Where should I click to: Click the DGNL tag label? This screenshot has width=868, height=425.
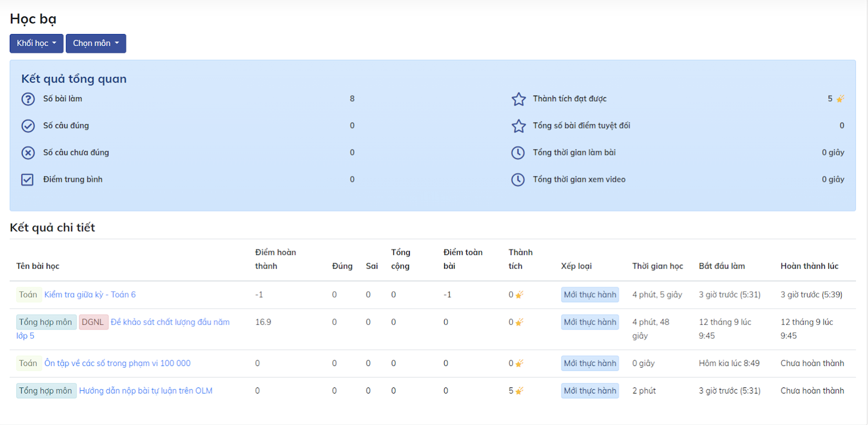click(x=93, y=322)
